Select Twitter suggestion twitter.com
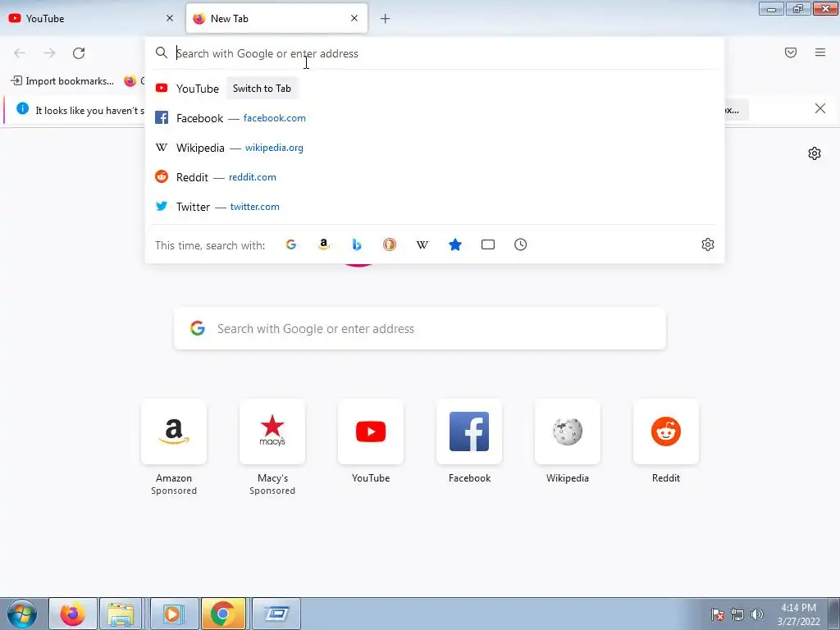This screenshot has width=840, height=630. tap(435, 206)
